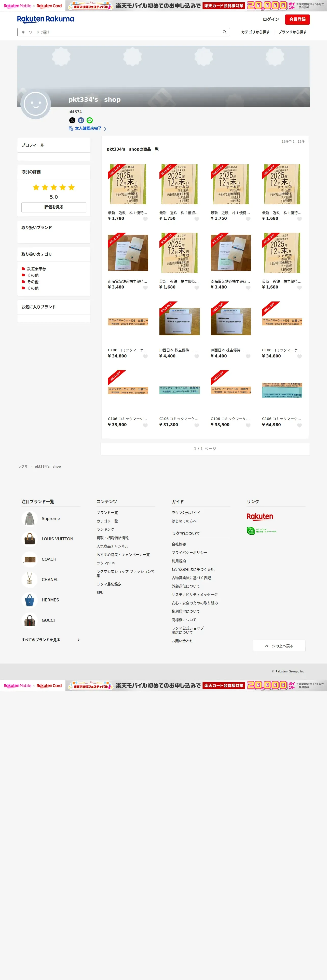Open カテゴリ一覧 footer link
The width and height of the screenshot is (327, 980).
pos(107,521)
